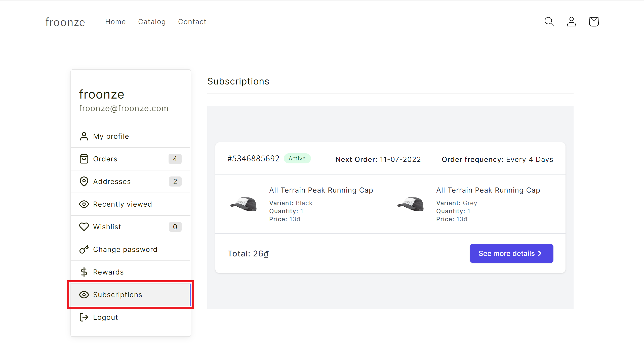Open subscription order #5346885692
The image size is (644, 362).
click(253, 159)
